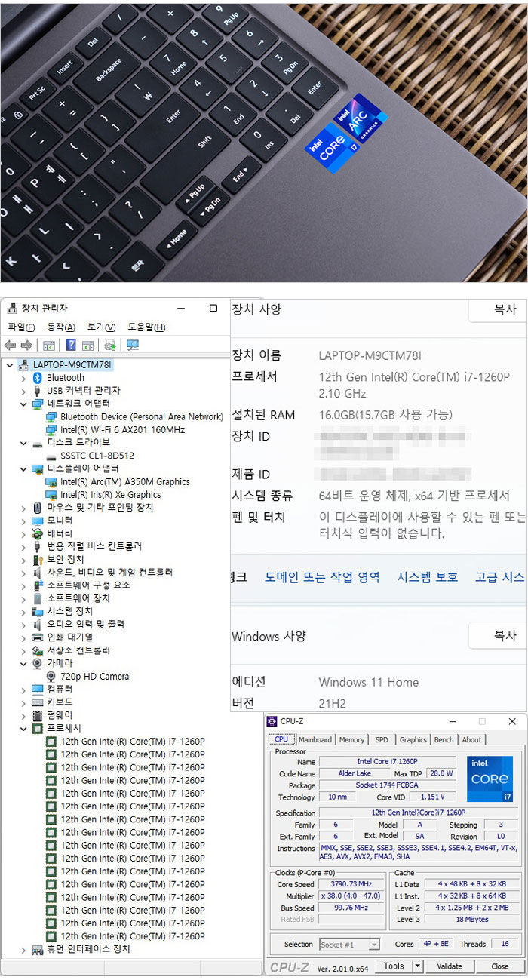Click the action pane toolbar icon

(x=87, y=346)
